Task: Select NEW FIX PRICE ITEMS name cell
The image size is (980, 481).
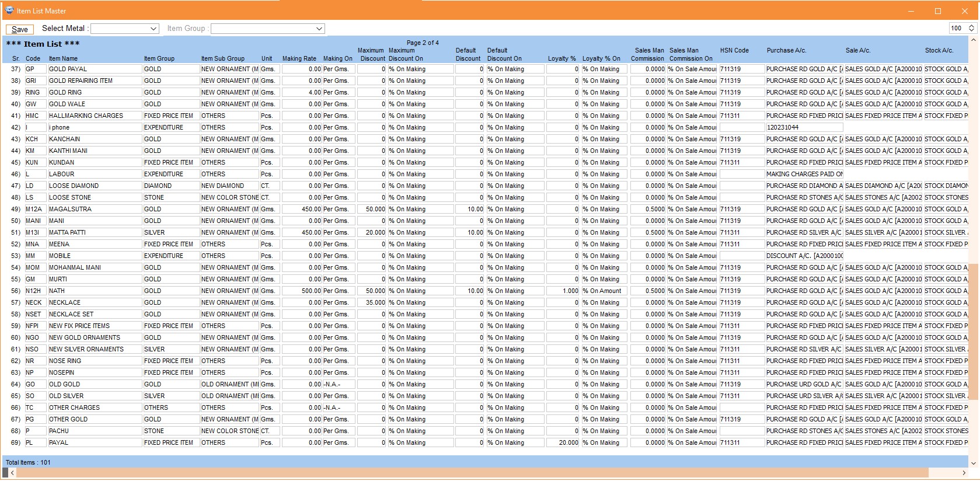Action: [95, 326]
